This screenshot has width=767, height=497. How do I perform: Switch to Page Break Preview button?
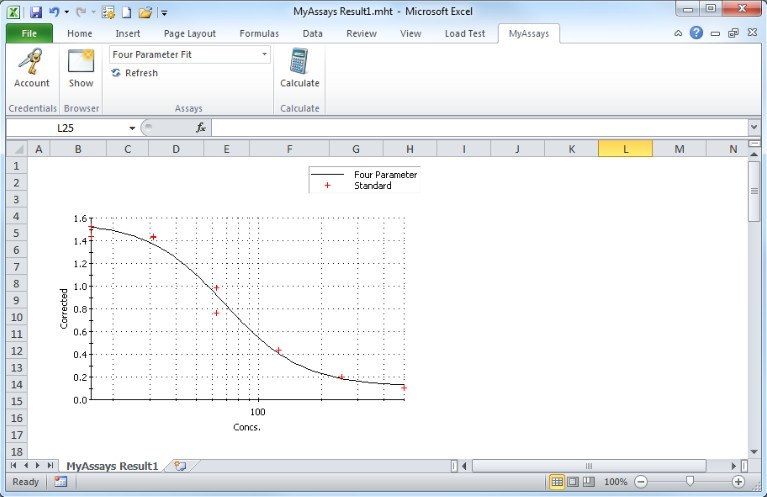(589, 482)
